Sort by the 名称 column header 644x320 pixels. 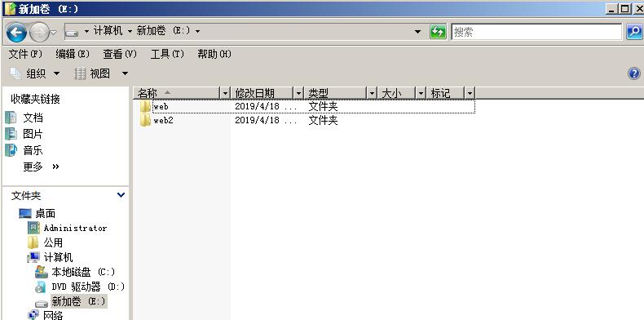(177, 93)
